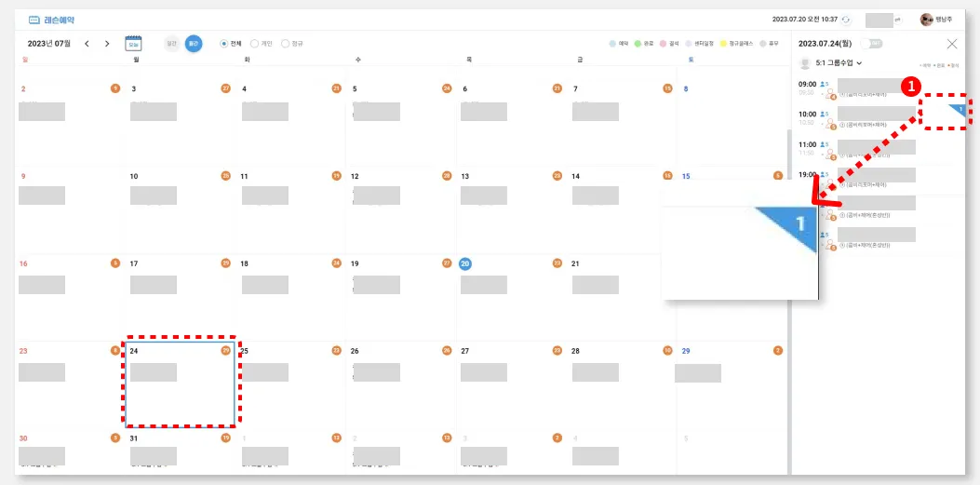Open the user profile avatar
Image resolution: width=980 pixels, height=485 pixels.
[926, 20]
